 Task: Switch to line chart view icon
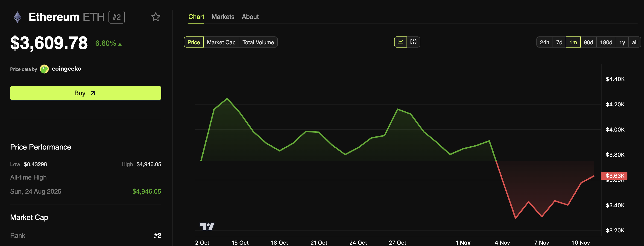pos(400,42)
